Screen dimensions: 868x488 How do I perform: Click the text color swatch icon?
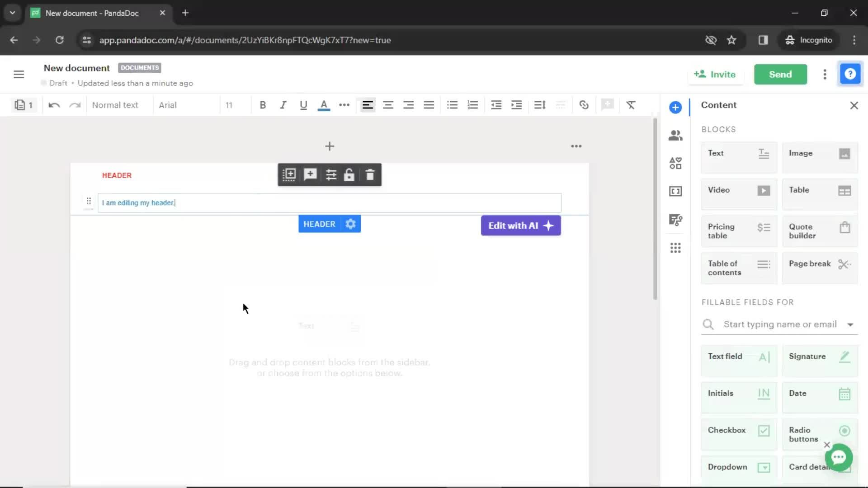pos(324,105)
